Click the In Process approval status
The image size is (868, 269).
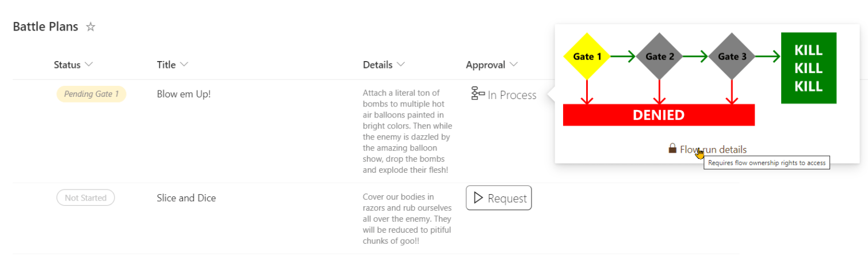(x=511, y=95)
